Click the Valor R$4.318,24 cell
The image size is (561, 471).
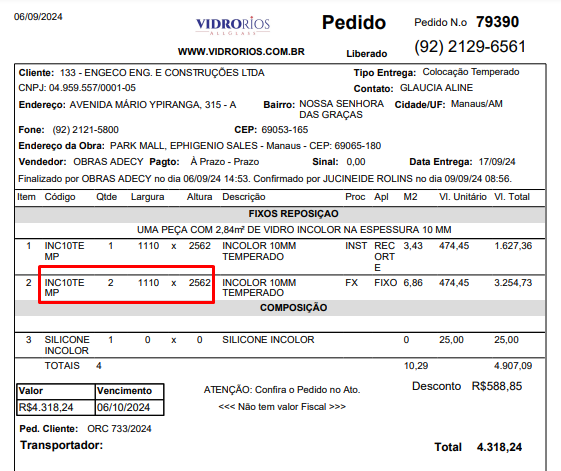pos(56,407)
